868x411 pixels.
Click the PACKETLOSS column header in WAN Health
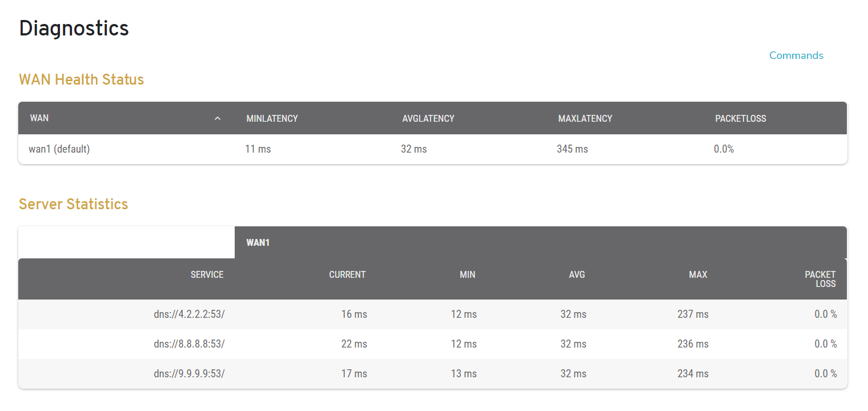(740, 118)
